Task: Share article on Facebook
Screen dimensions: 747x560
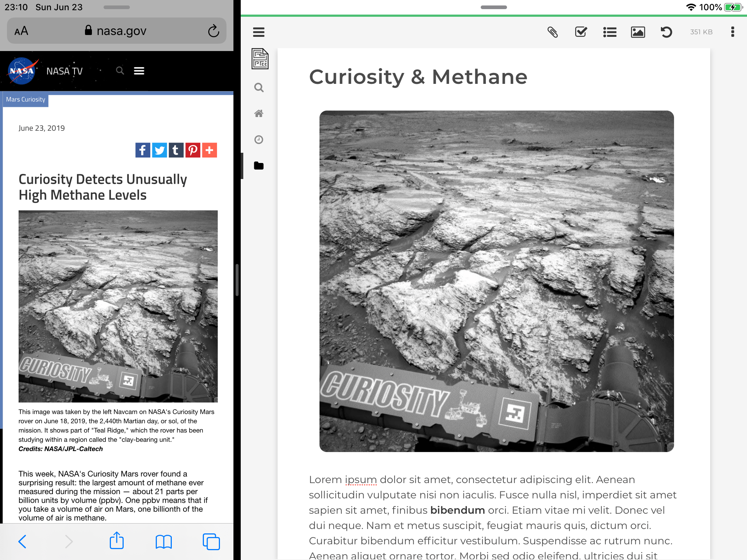Action: pos(143,150)
